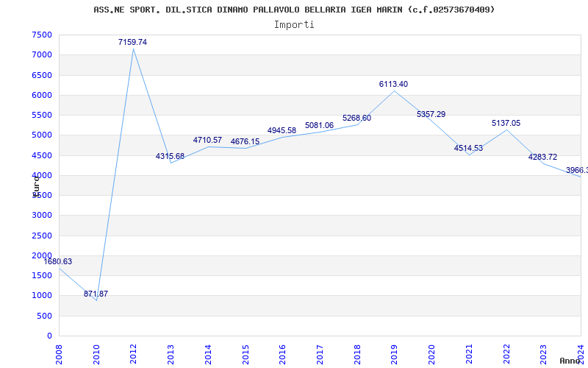Click the 871.87 data point label
This screenshot has height=368, width=588.
pos(96,294)
